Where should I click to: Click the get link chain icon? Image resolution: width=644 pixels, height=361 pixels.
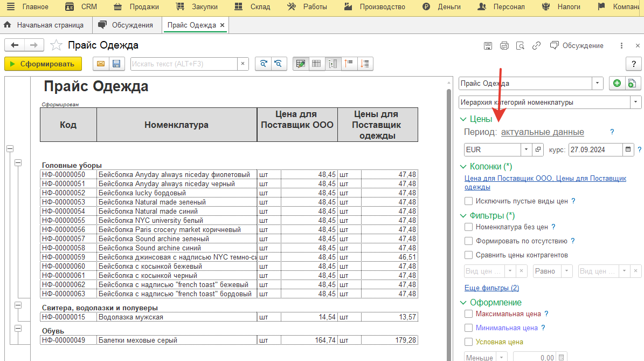[536, 46]
